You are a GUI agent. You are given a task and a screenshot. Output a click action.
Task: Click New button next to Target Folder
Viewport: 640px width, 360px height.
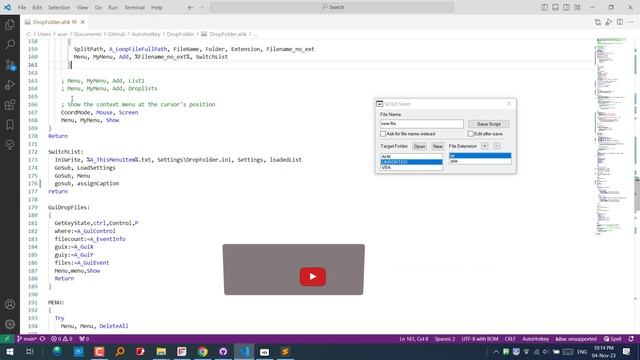click(438, 146)
